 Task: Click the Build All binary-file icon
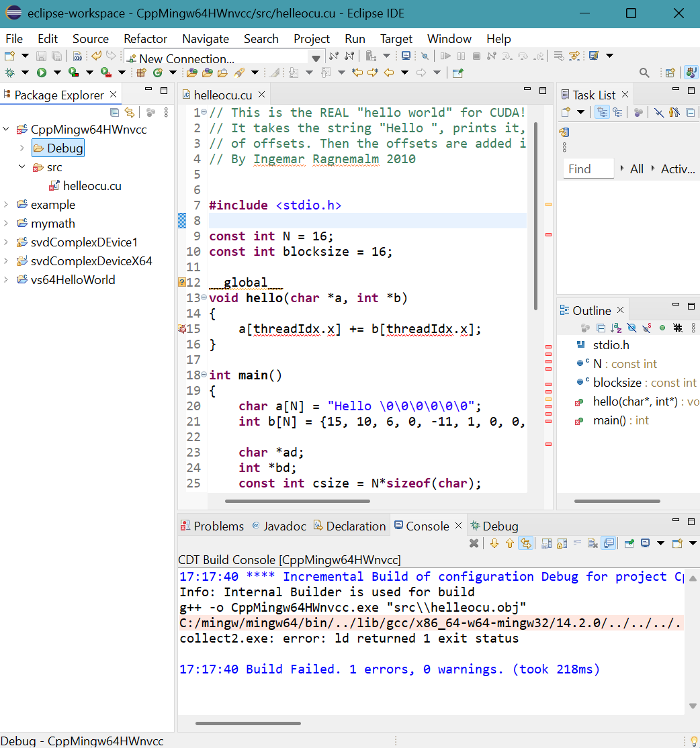click(x=77, y=56)
